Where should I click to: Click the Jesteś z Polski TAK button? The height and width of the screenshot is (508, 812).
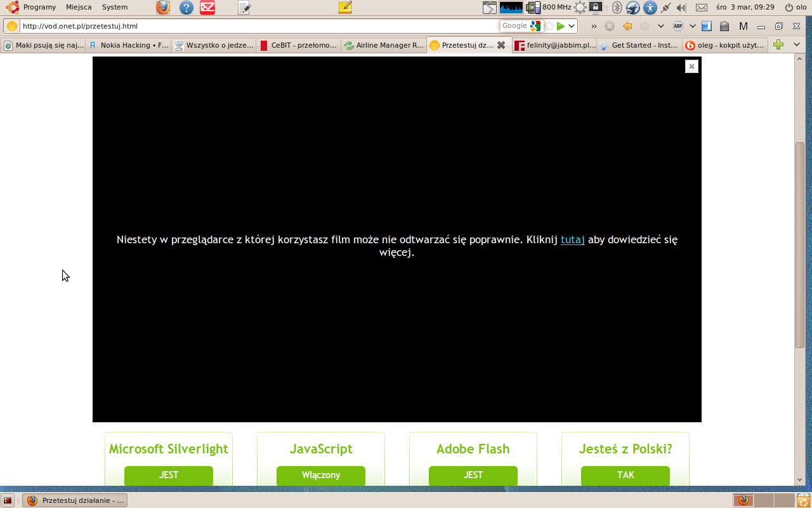pyautogui.click(x=625, y=476)
